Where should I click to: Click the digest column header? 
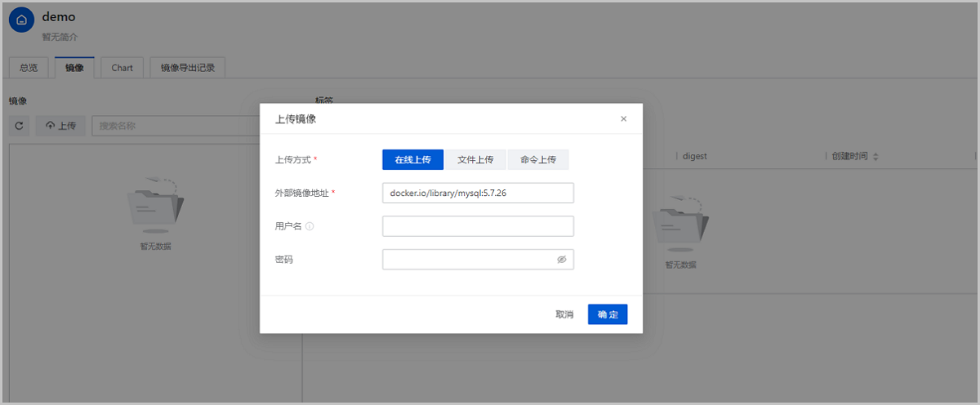(695, 156)
